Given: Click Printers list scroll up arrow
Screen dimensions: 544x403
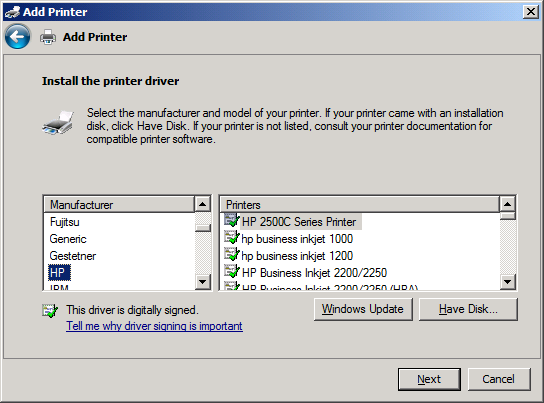Looking at the screenshot, I should [508, 204].
